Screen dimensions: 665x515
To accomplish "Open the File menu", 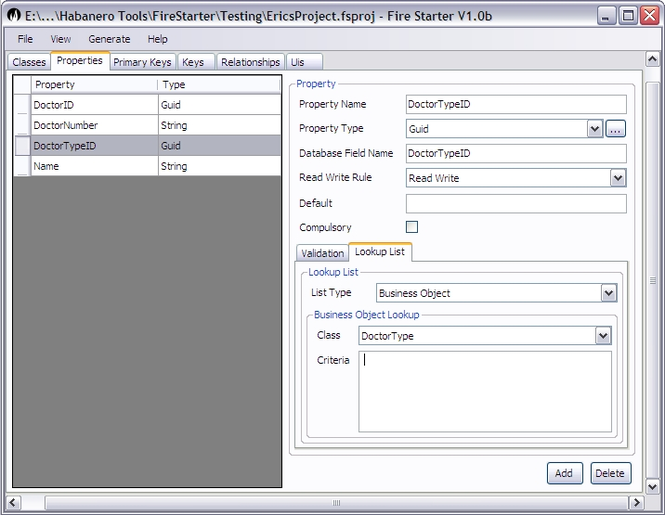I will pos(25,39).
